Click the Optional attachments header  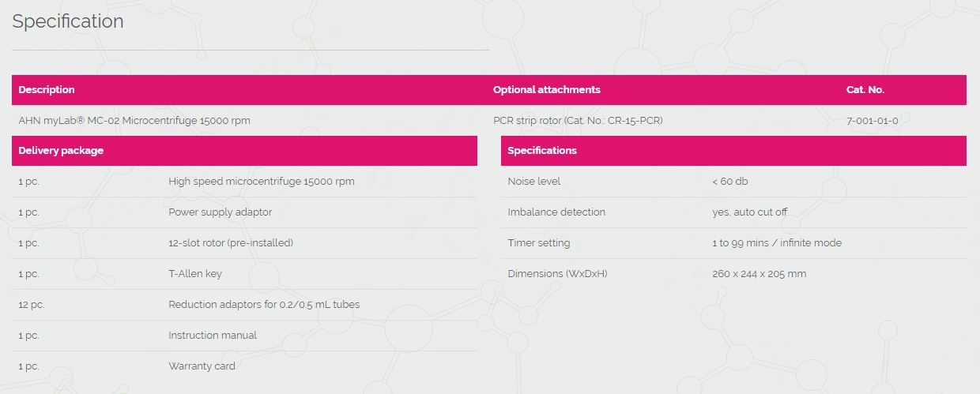546,90
